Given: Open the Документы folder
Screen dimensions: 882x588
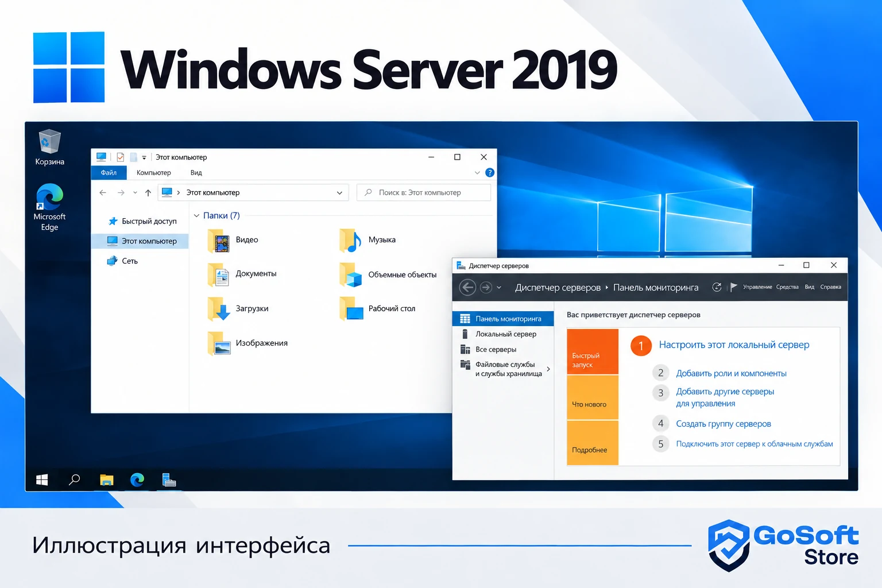Looking at the screenshot, I should (242, 274).
